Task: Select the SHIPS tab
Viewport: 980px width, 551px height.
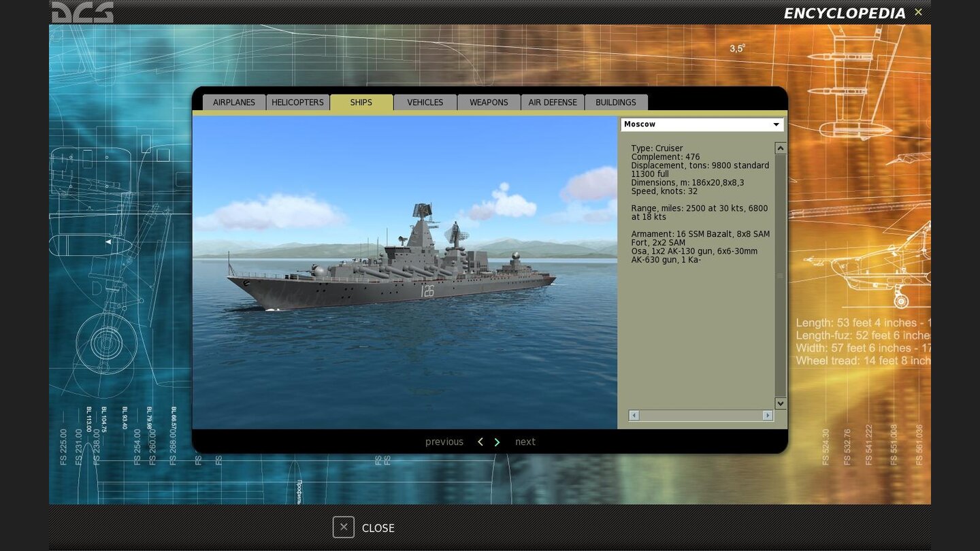Action: [x=361, y=102]
